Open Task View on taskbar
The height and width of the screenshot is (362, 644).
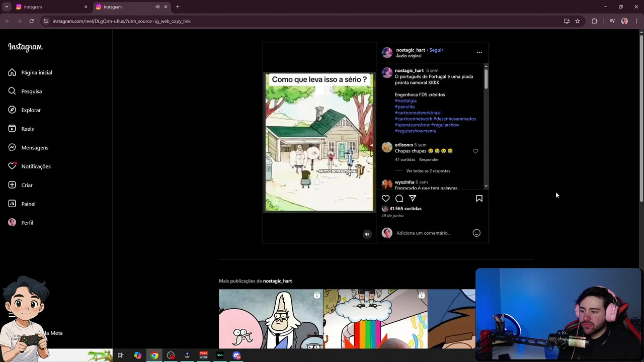point(121,355)
